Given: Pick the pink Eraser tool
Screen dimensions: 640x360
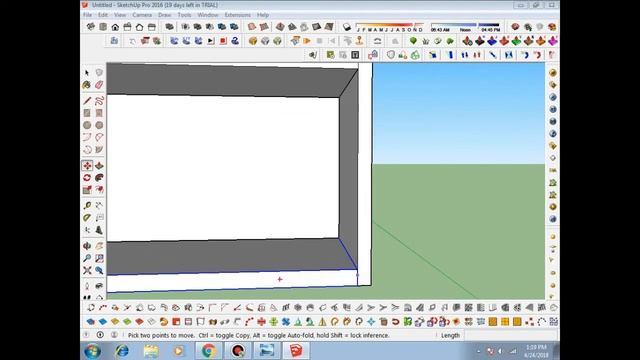Looking at the screenshot, I should point(99,85).
